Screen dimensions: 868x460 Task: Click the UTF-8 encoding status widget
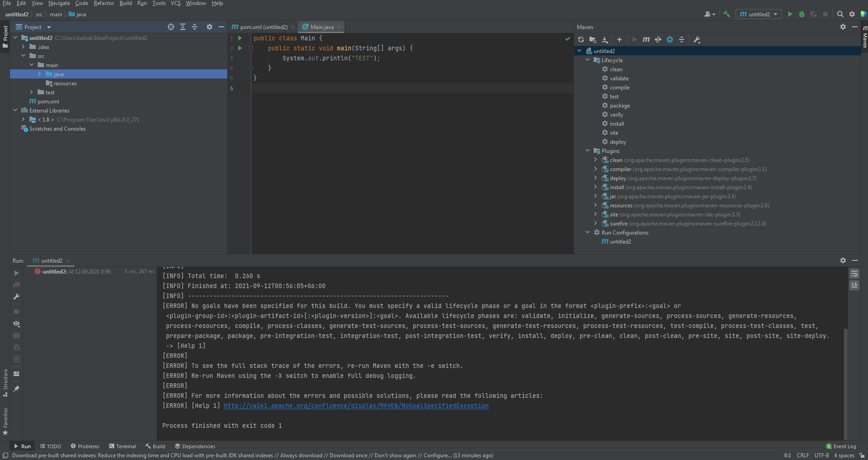click(x=821, y=455)
